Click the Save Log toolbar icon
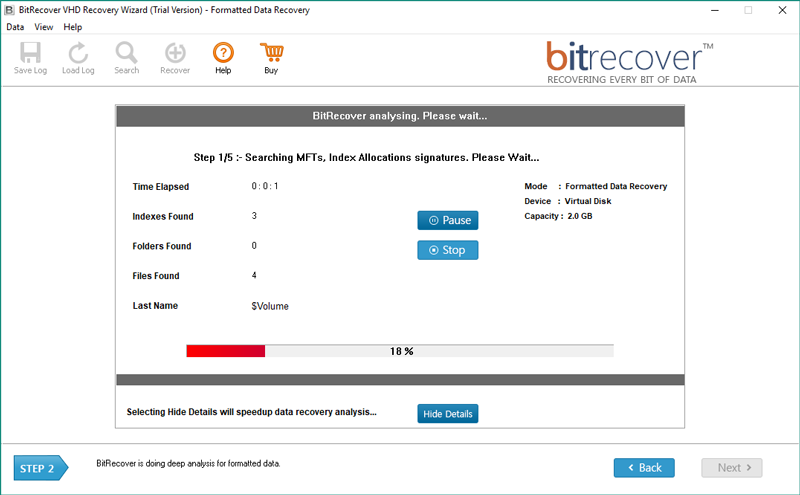 pyautogui.click(x=30, y=58)
